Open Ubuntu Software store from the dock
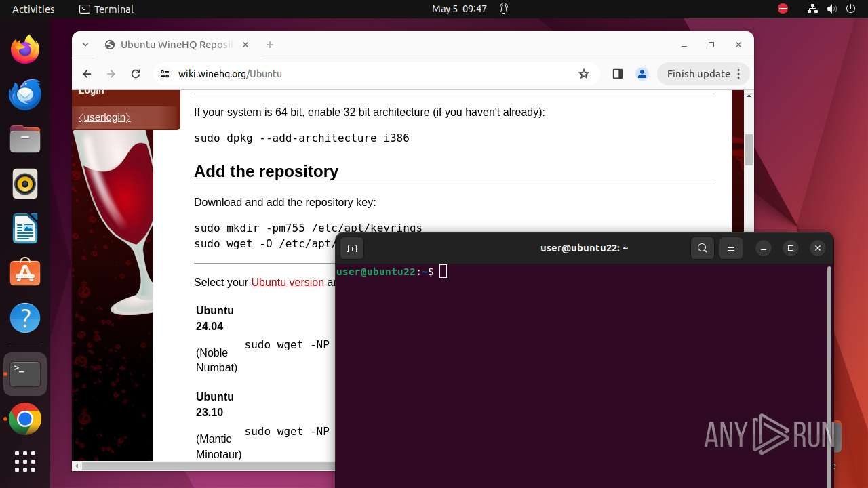Screen dimensions: 868x488 click(25, 273)
